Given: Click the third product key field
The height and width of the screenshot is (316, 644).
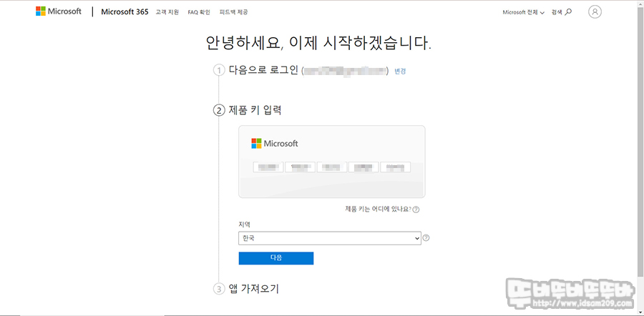Looking at the screenshot, I should tap(332, 167).
